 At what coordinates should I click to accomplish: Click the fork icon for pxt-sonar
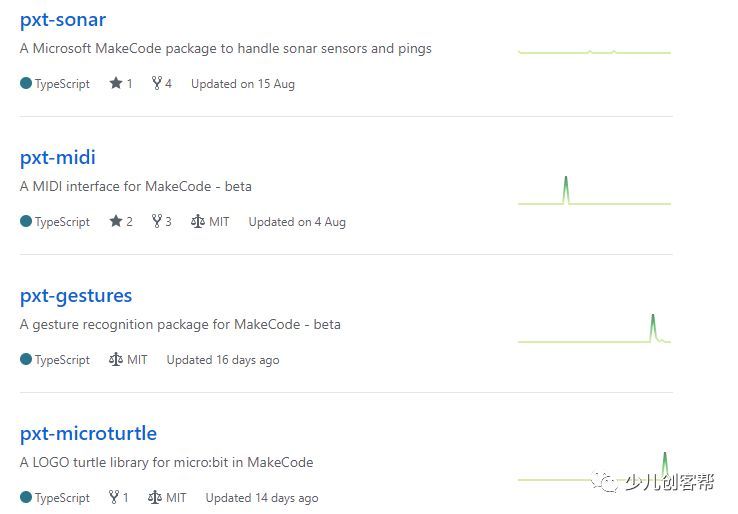[x=157, y=84]
